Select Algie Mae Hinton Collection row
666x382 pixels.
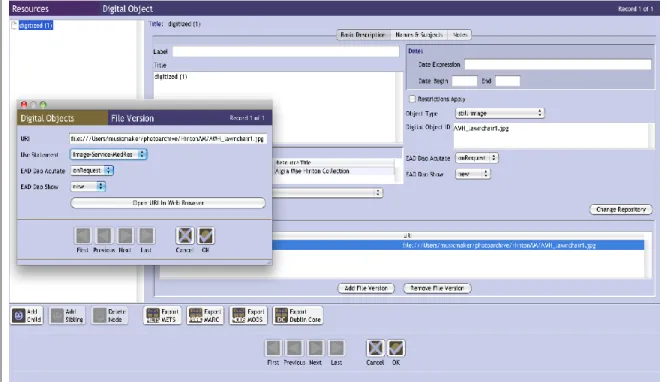coord(334,171)
